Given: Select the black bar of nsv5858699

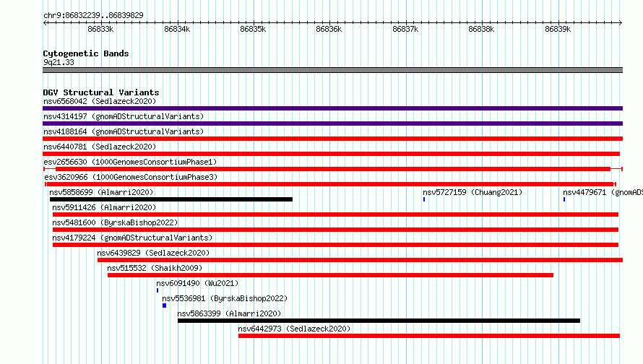Looking at the screenshot, I should (x=171, y=199).
